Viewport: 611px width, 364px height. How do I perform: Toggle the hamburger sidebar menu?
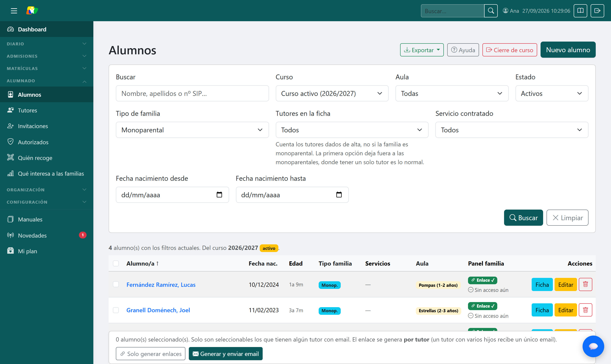tap(14, 11)
